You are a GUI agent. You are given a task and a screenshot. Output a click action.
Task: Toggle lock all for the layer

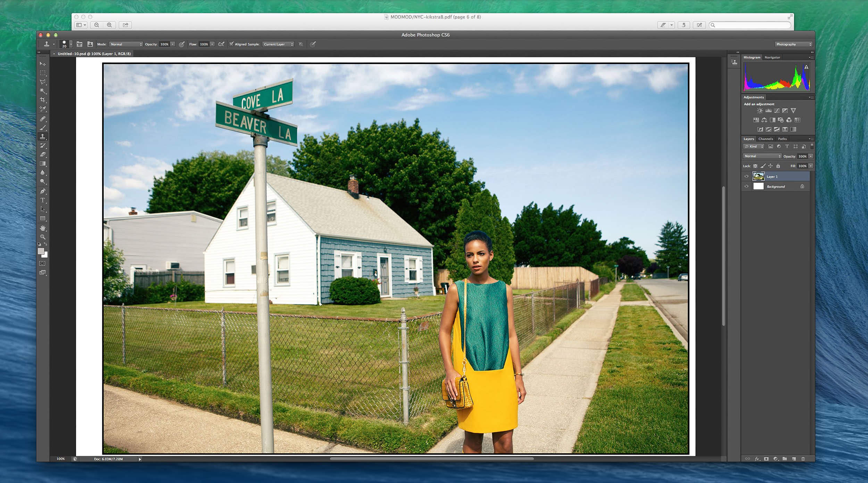(778, 166)
